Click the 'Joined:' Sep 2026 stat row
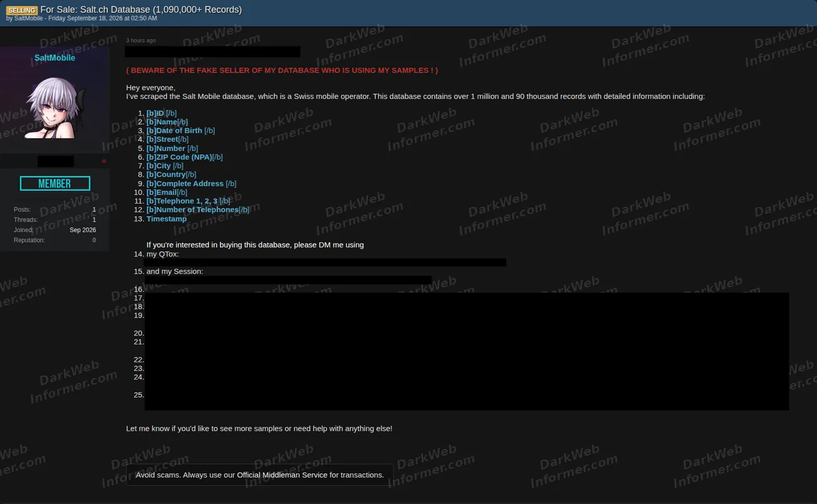 pos(55,230)
